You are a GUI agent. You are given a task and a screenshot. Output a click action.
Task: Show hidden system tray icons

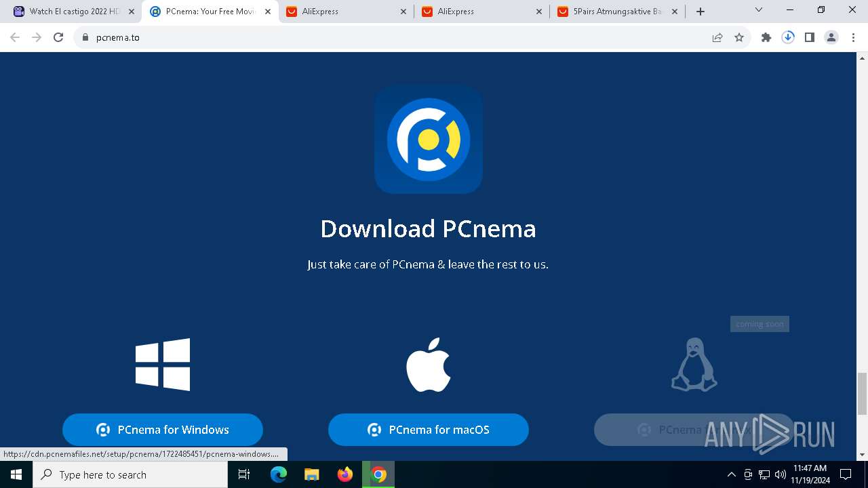click(x=731, y=474)
